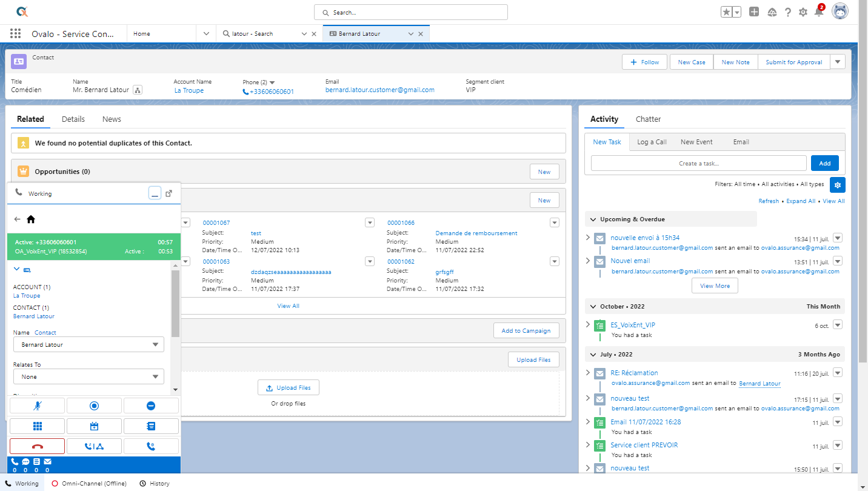The height and width of the screenshot is (491, 868).
Task: View the contact hierarchy icon beside name
Action: [x=138, y=90]
